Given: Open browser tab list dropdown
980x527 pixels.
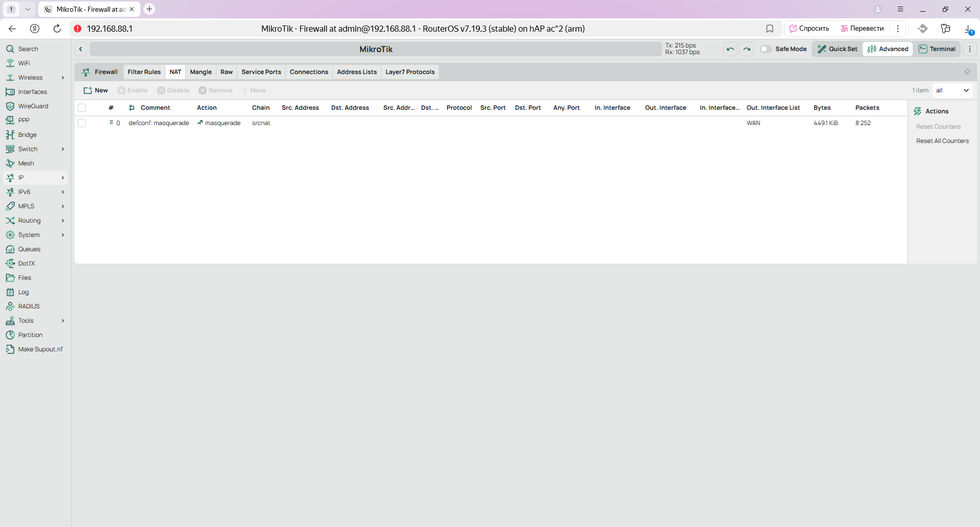Looking at the screenshot, I should tap(28, 9).
